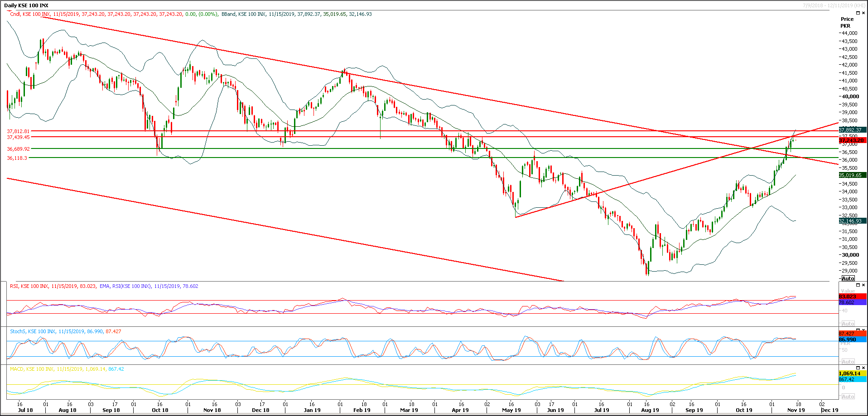
Task: Click the Dec 19 month on time axis
Action: pos(829,410)
